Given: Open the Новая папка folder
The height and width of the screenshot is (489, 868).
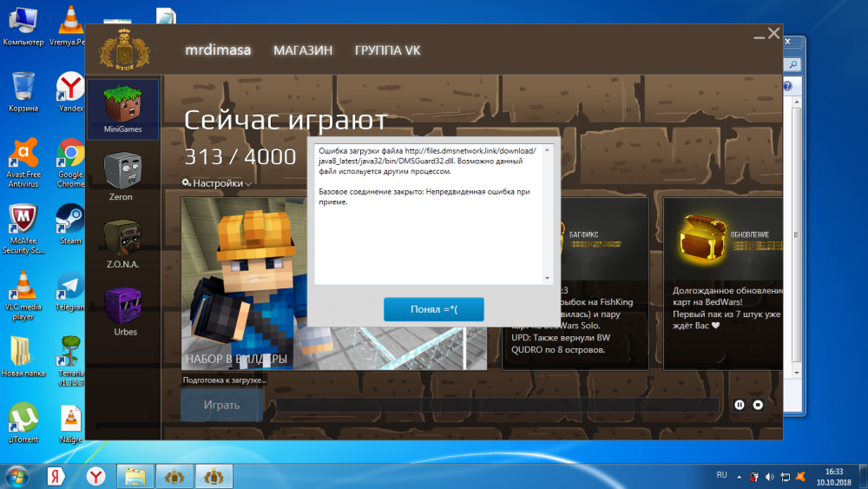Looking at the screenshot, I should coord(23,357).
